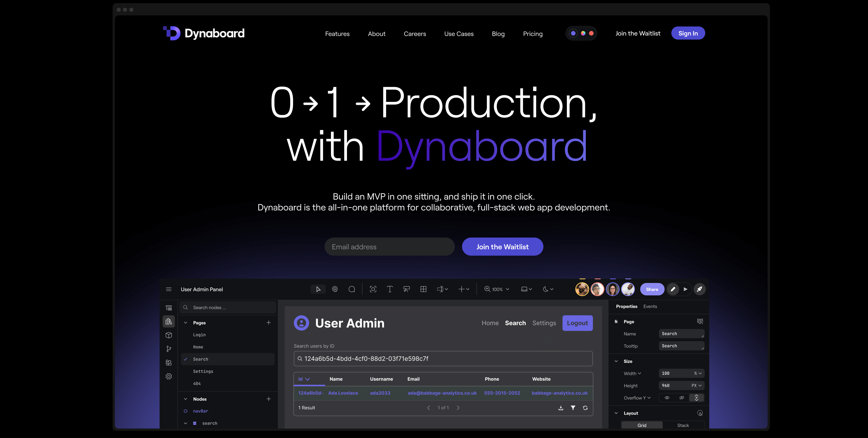Select the red theme color dot
This screenshot has width=868, height=438.
pos(591,33)
